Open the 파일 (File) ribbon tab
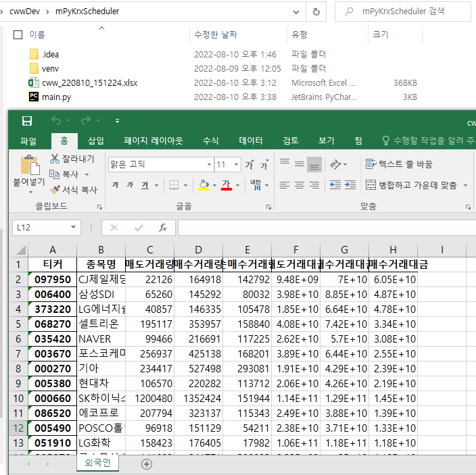The image size is (476, 475). (x=28, y=141)
